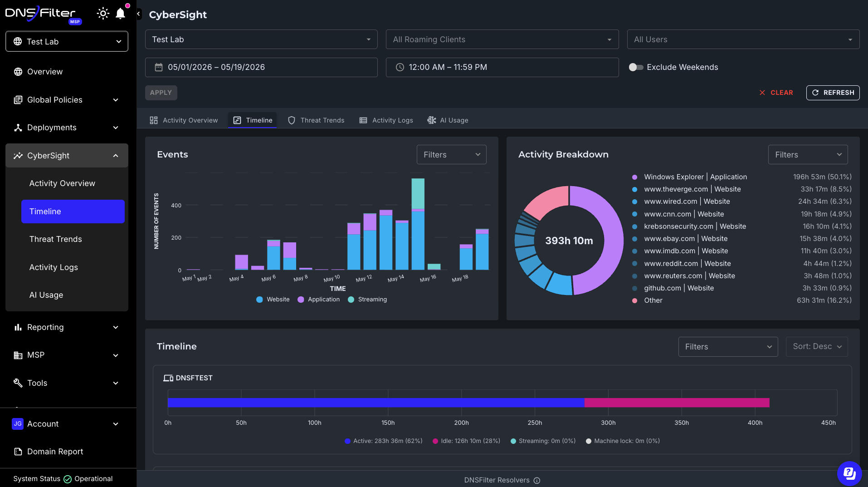868x487 pixels.
Task: Open Sort: Desc dropdown
Action: click(817, 347)
